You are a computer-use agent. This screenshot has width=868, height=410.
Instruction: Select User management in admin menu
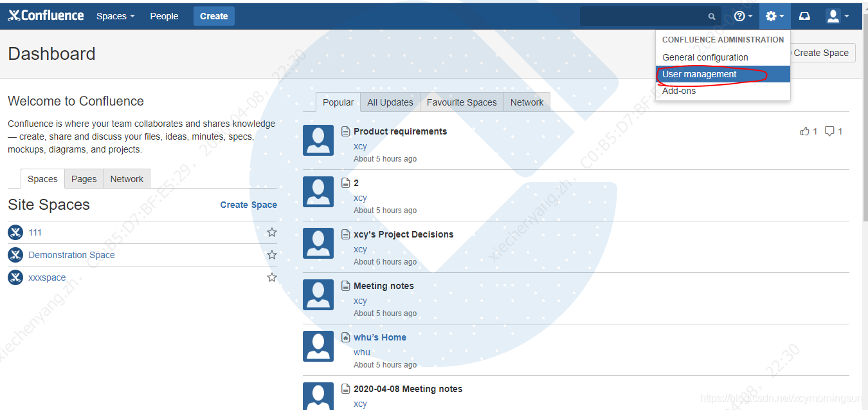point(723,74)
